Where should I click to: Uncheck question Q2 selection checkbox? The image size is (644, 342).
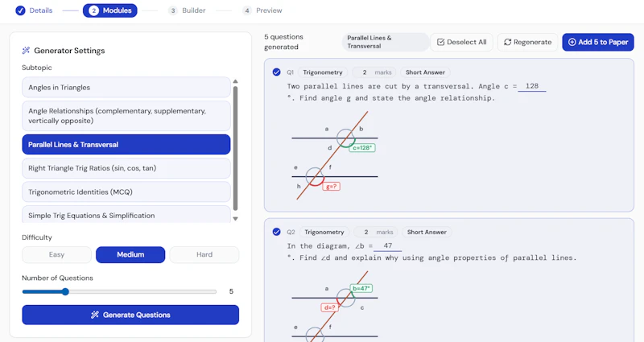(276, 232)
